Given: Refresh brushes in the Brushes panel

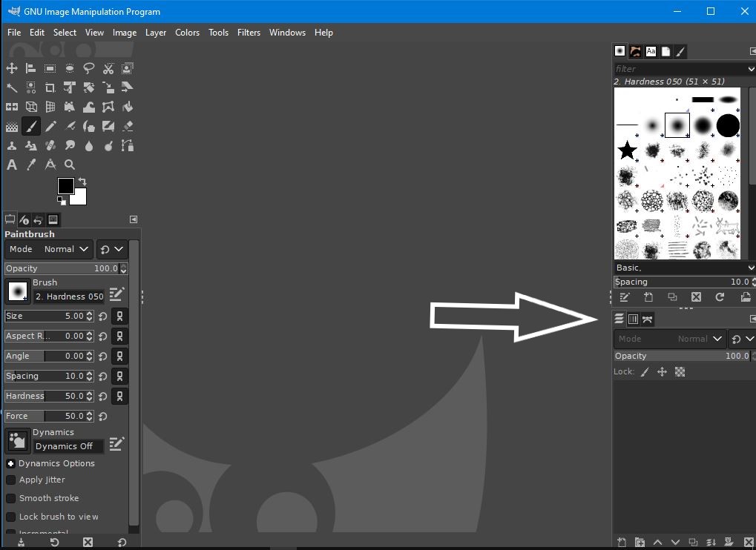Looking at the screenshot, I should [x=720, y=297].
